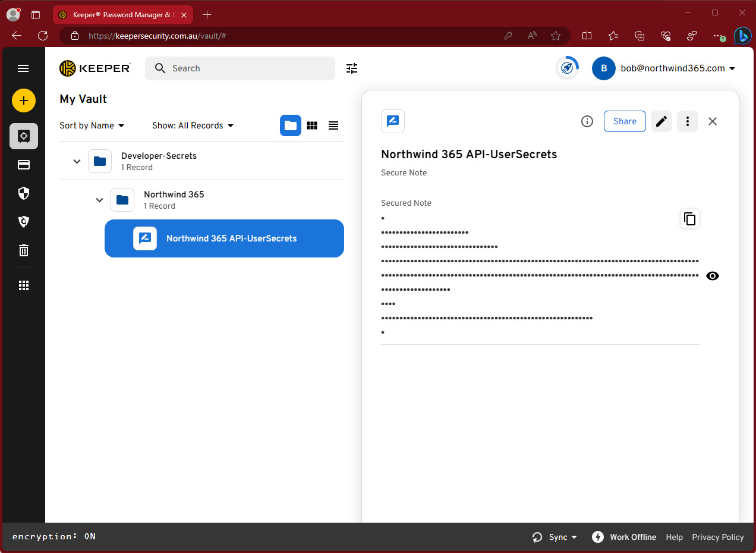Screen dimensions: 756x553
Task: Open search filter options icon
Action: tap(352, 68)
